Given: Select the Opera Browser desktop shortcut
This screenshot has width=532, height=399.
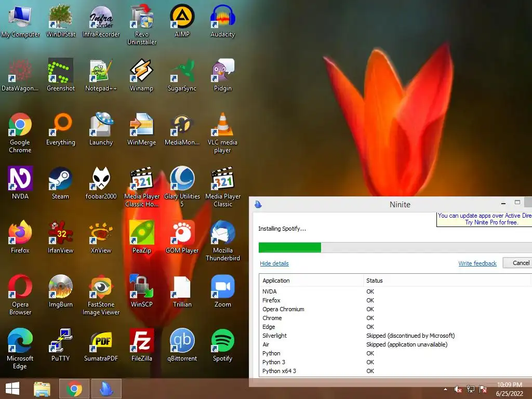Looking at the screenshot, I should 20,295.
